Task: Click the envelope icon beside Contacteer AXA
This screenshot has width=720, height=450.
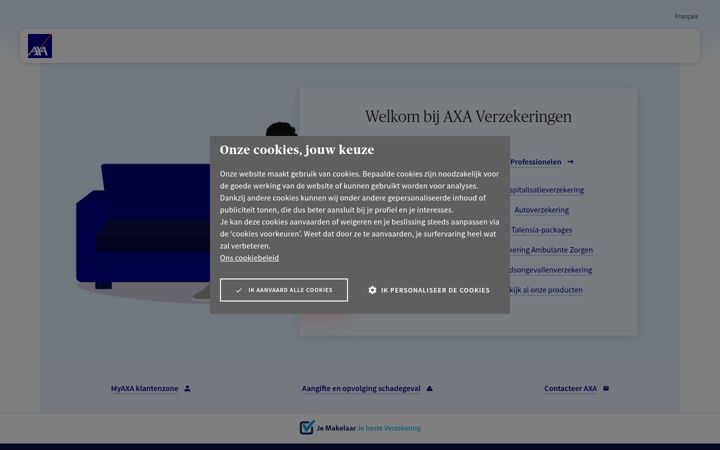Action: point(606,388)
